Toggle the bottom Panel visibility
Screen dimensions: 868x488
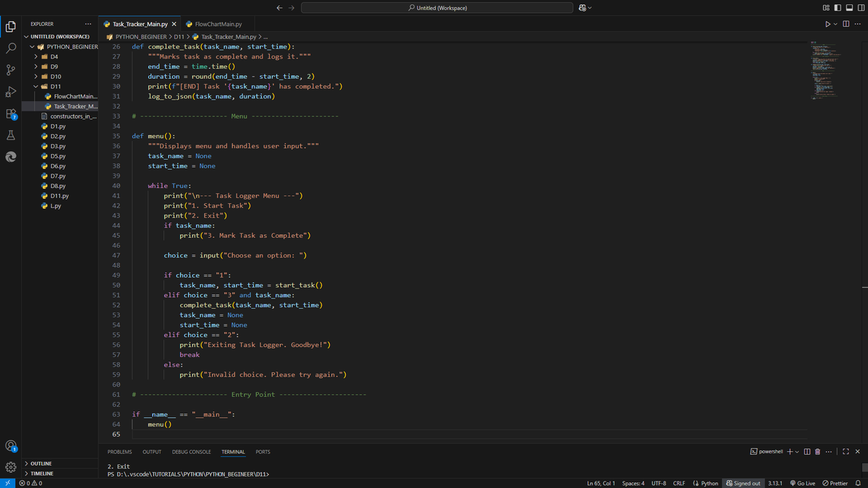[x=848, y=8]
